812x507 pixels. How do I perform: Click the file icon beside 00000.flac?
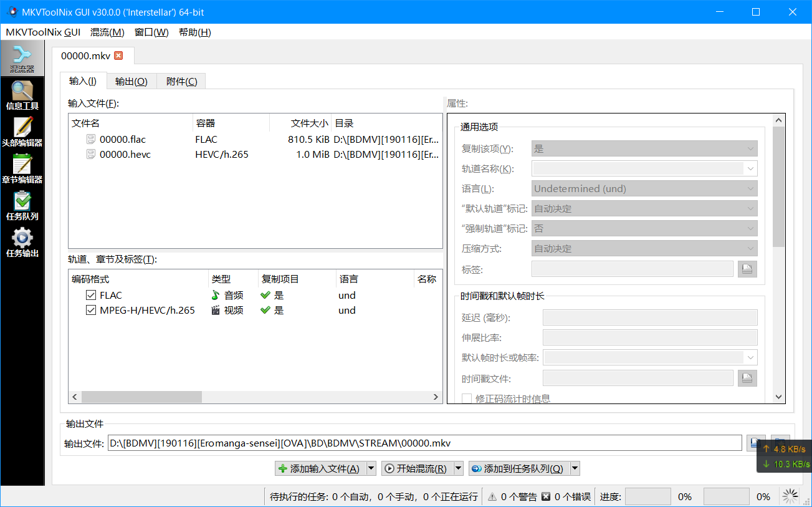[x=91, y=139]
